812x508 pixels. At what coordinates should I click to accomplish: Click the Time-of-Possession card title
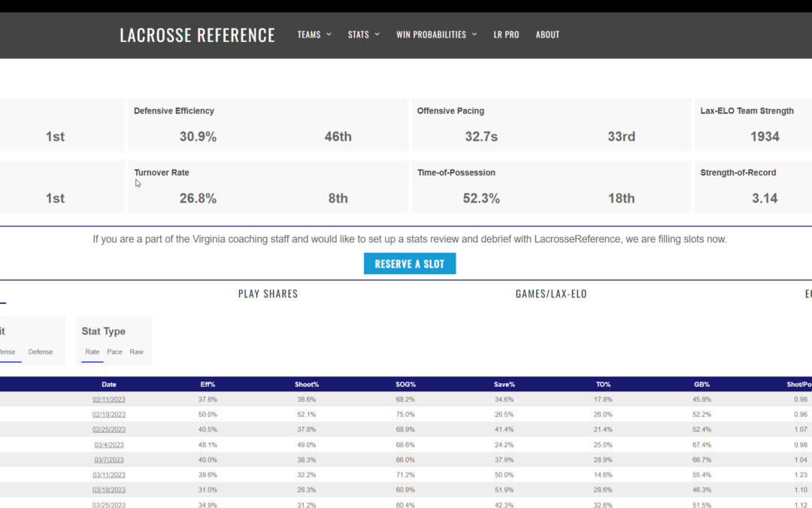click(456, 172)
